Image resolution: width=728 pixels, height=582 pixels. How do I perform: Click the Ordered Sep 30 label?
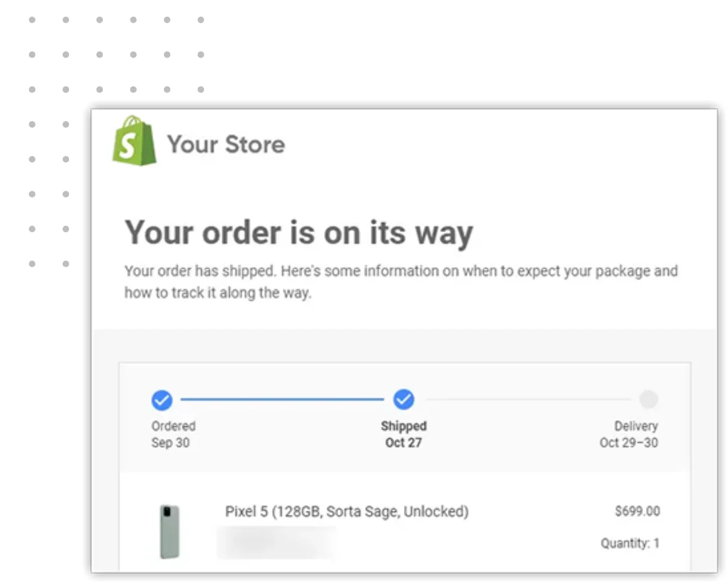tap(173, 434)
